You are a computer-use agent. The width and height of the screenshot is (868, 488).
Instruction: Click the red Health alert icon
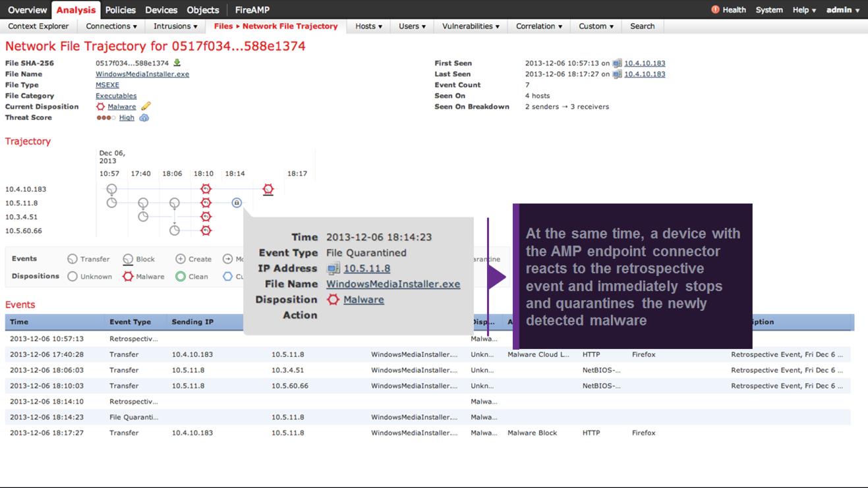(x=715, y=10)
